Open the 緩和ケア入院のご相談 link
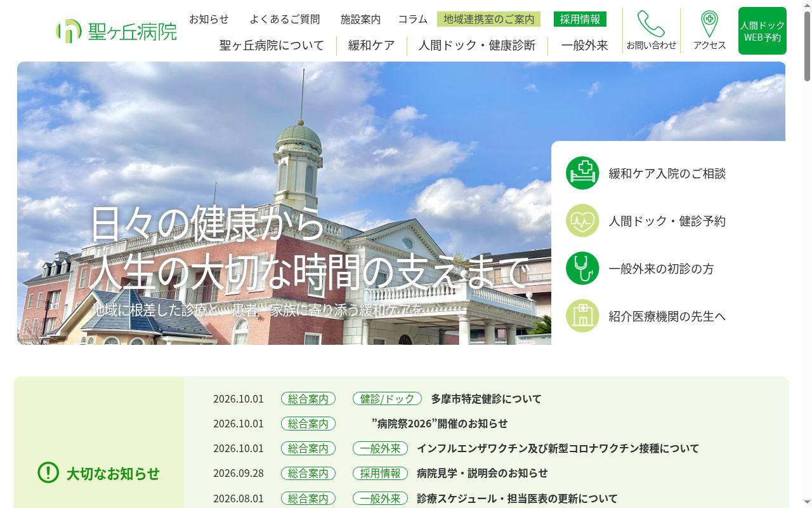The image size is (812, 508). click(667, 173)
